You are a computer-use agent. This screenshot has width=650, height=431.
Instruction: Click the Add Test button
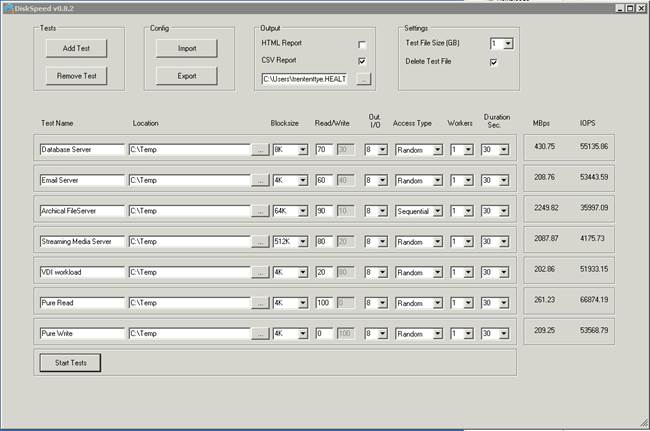click(x=75, y=48)
